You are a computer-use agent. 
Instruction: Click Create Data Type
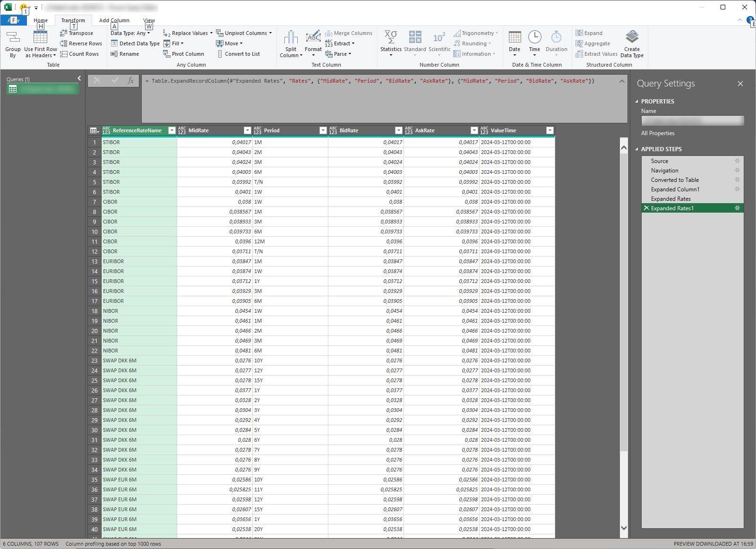pos(632,44)
